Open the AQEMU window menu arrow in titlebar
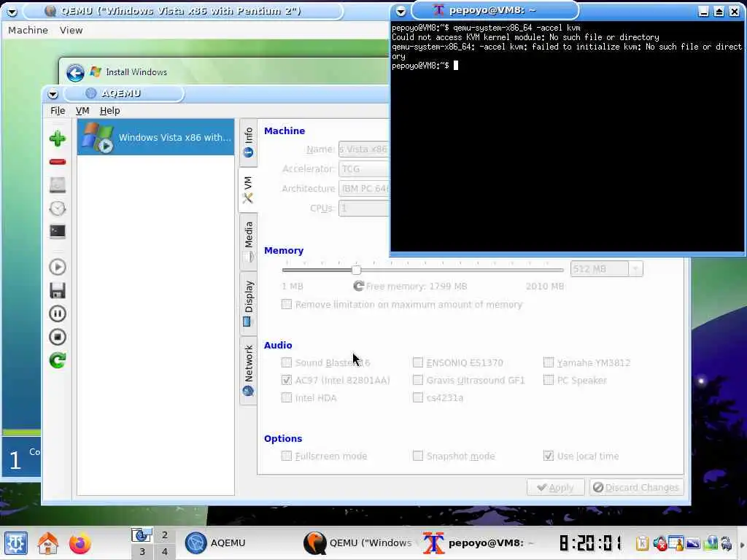This screenshot has width=747, height=560. pyautogui.click(x=53, y=94)
